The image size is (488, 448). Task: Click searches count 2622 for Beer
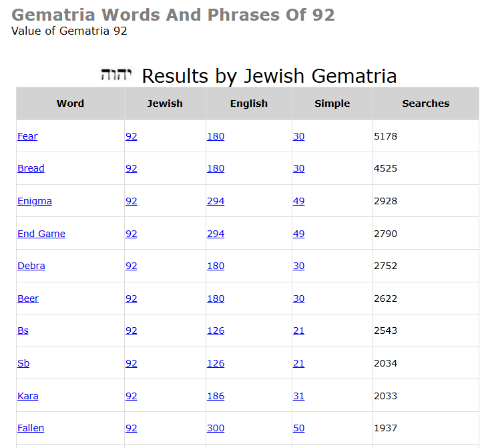(386, 298)
